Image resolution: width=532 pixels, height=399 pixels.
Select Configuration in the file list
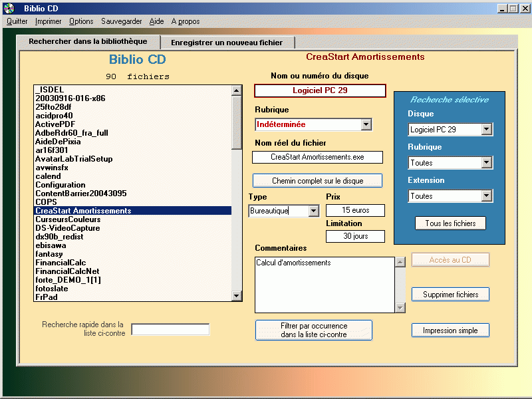pyautogui.click(x=132, y=185)
